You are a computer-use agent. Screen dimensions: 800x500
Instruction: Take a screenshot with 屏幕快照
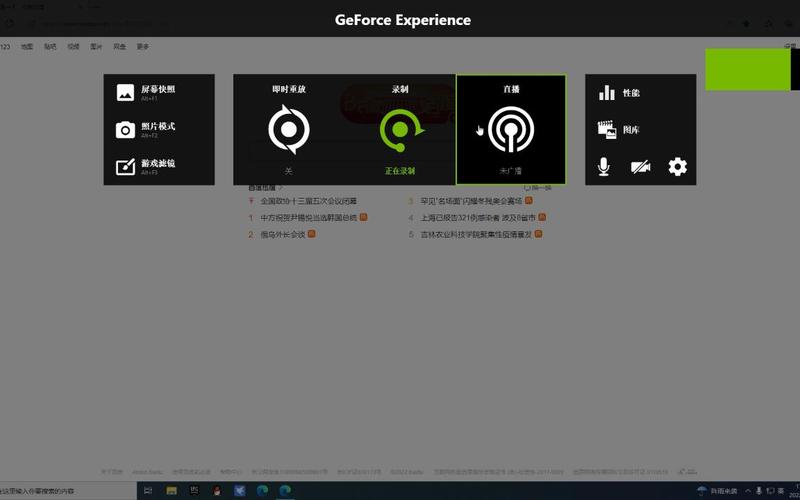point(147,92)
